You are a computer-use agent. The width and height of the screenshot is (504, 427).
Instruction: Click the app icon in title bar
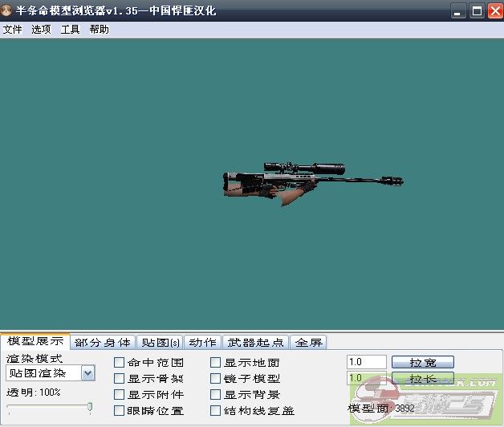tap(7, 10)
